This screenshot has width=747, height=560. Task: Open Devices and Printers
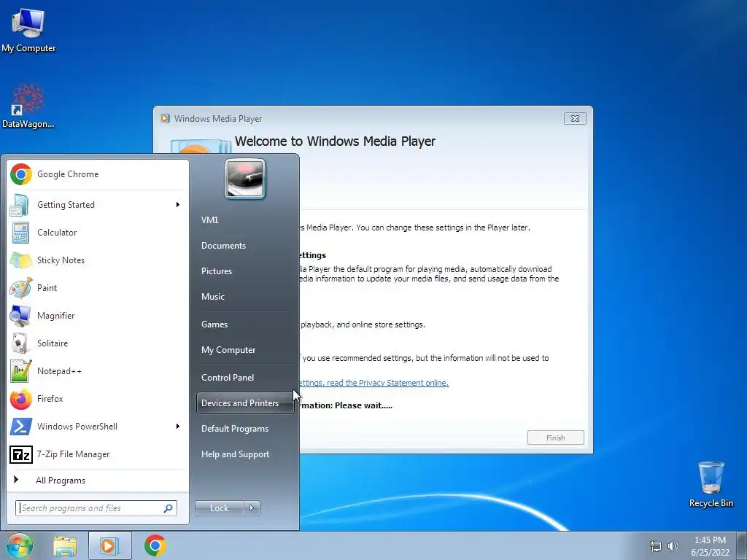(x=245, y=403)
